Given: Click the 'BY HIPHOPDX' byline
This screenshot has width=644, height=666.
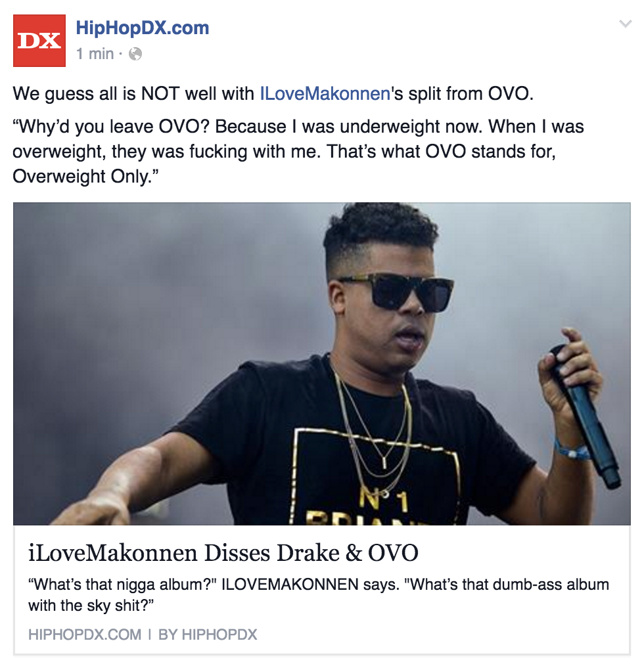Looking at the screenshot, I should [208, 634].
